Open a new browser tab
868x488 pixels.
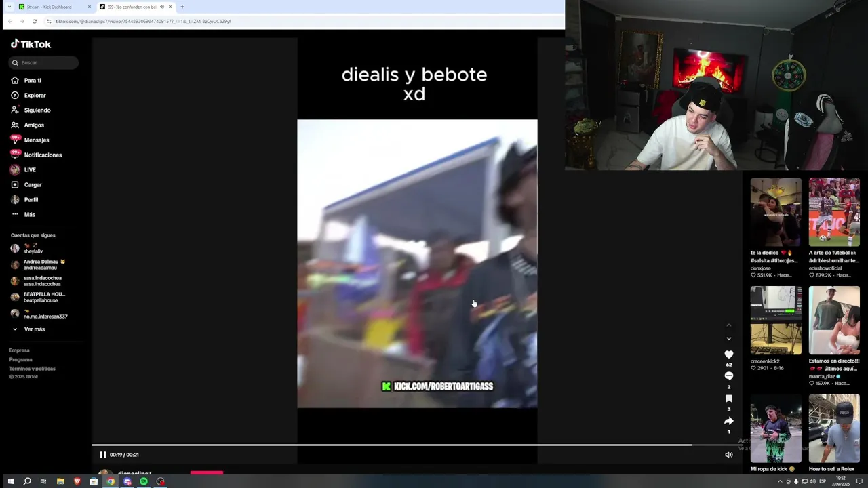point(182,7)
